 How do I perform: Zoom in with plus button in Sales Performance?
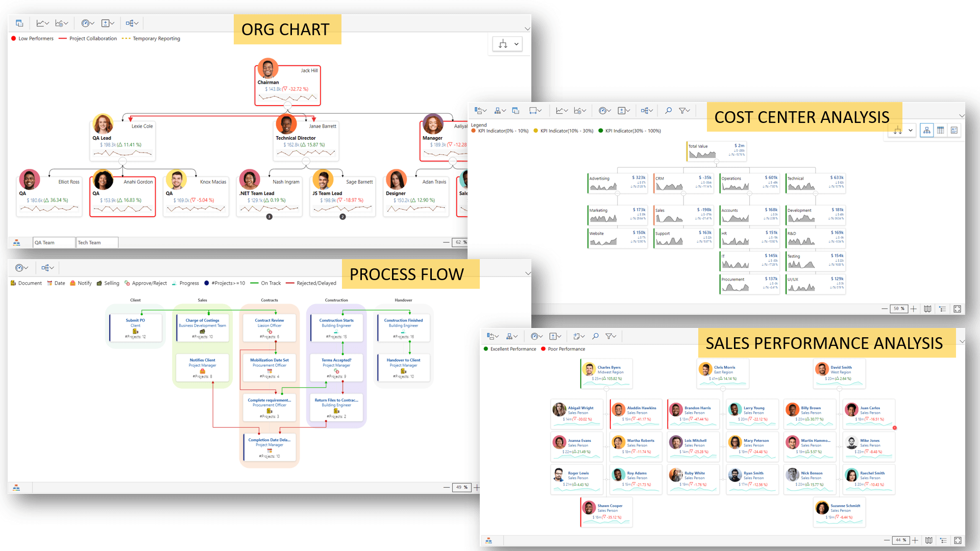[915, 540]
